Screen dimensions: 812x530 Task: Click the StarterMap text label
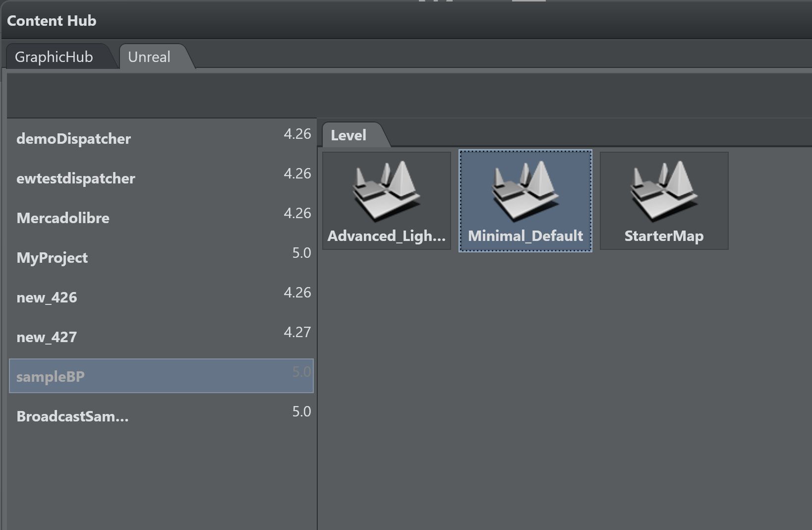pos(664,236)
